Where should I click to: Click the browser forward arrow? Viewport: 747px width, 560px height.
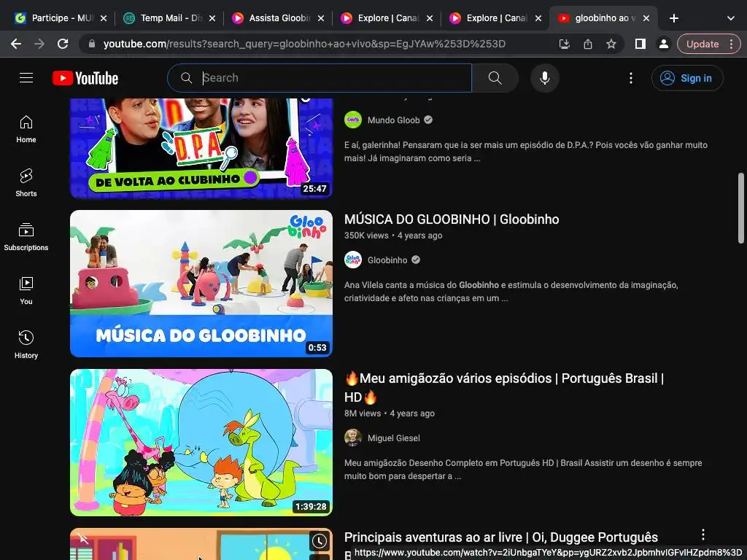point(39,44)
